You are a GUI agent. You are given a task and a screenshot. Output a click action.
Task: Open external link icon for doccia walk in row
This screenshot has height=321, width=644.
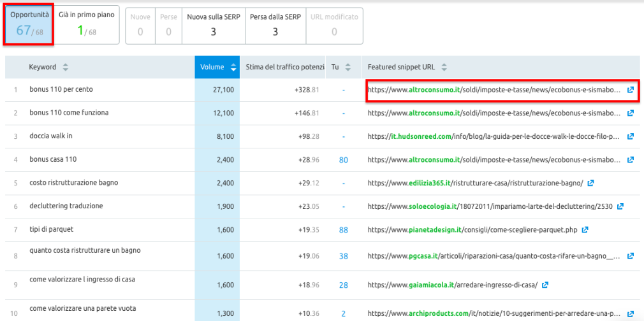point(631,136)
